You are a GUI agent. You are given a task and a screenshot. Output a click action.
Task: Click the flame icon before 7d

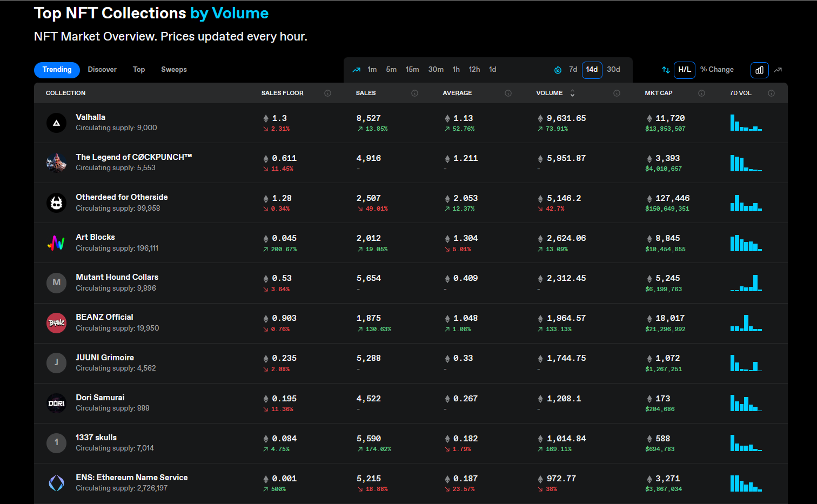[558, 70]
